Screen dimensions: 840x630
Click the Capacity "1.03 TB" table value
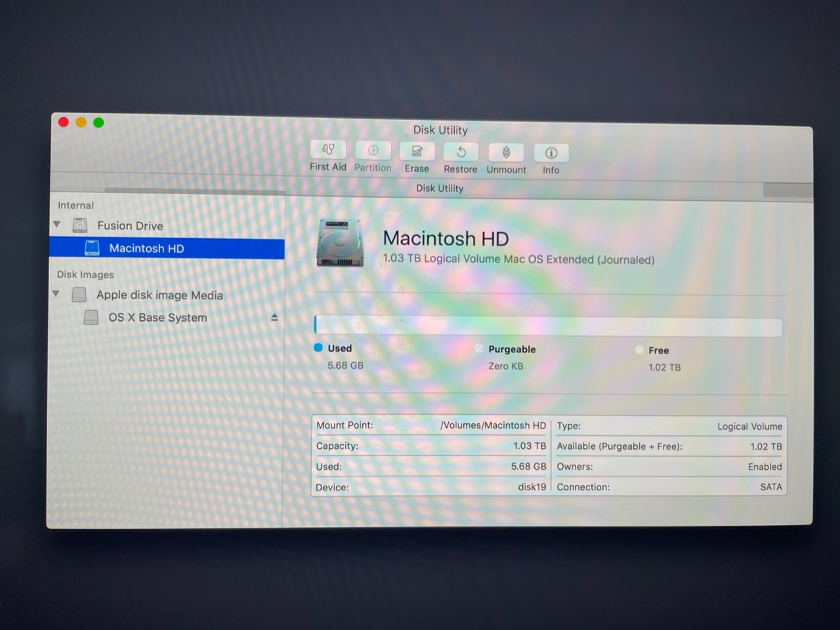tap(530, 446)
